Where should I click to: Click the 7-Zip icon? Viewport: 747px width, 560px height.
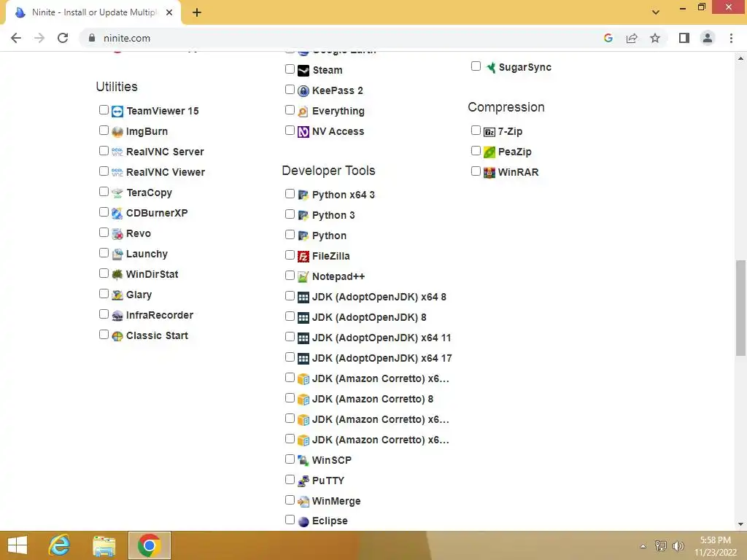coord(489,132)
